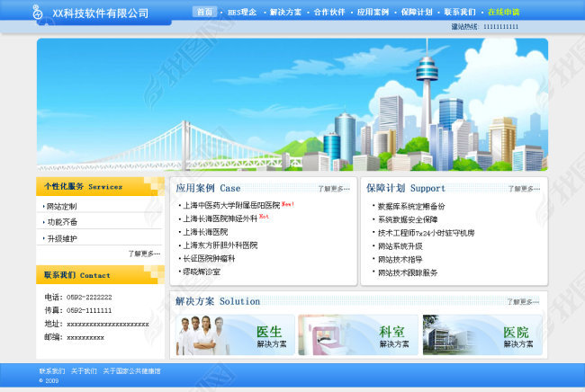Click 联系我们 footer link
Screen dimensions: 585x392
point(52,371)
